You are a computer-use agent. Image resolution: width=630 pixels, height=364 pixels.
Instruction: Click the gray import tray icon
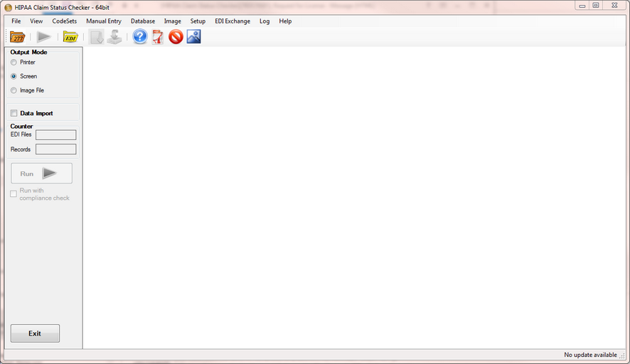[x=114, y=37]
